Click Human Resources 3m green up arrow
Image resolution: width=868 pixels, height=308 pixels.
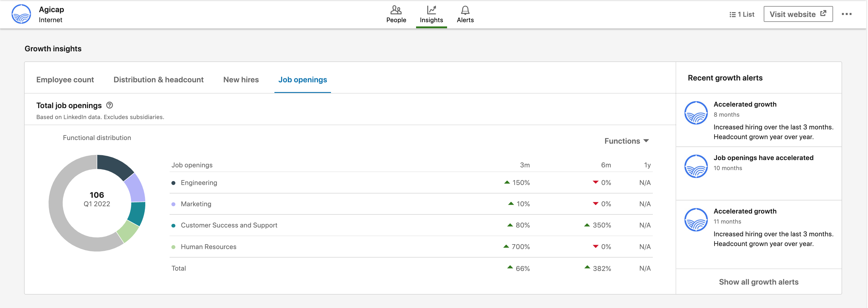pyautogui.click(x=506, y=246)
